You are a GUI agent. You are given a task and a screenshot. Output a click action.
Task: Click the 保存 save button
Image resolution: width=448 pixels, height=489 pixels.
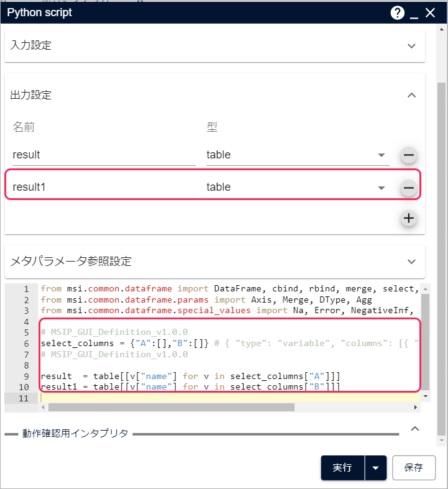414,467
